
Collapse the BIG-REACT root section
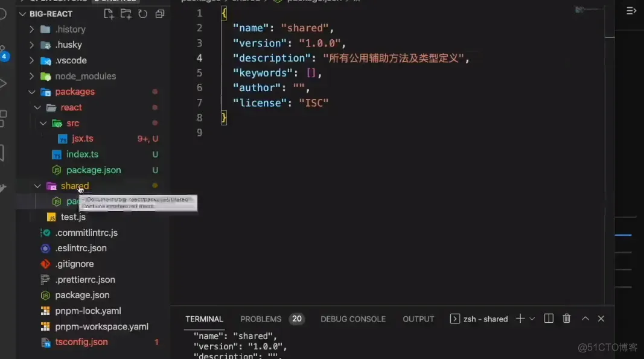pyautogui.click(x=22, y=14)
